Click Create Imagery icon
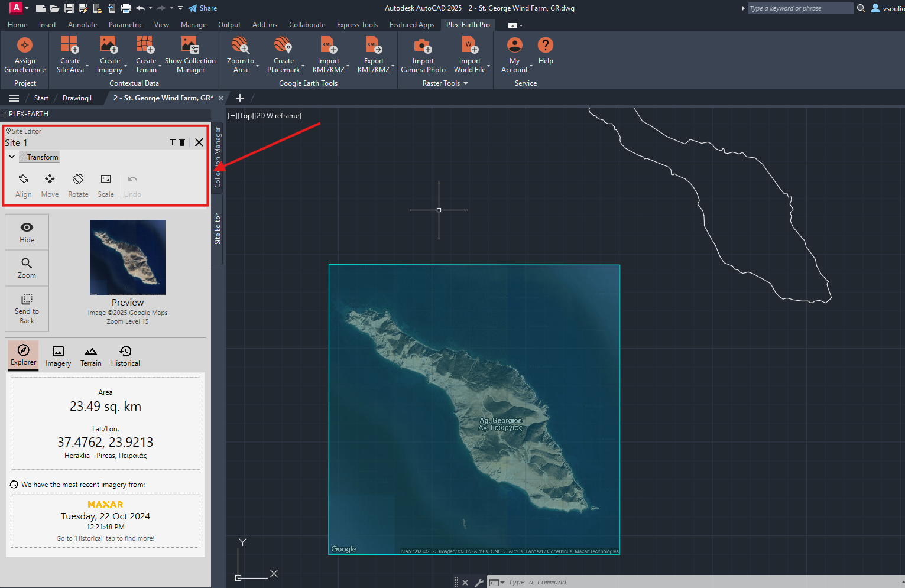The image size is (905, 588). 109,46
